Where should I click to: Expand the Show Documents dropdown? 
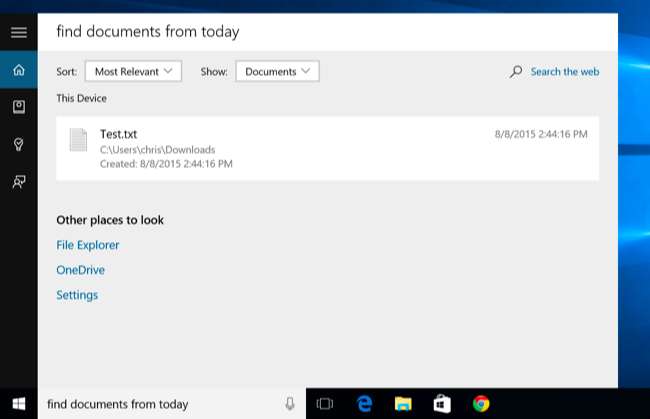(x=277, y=71)
